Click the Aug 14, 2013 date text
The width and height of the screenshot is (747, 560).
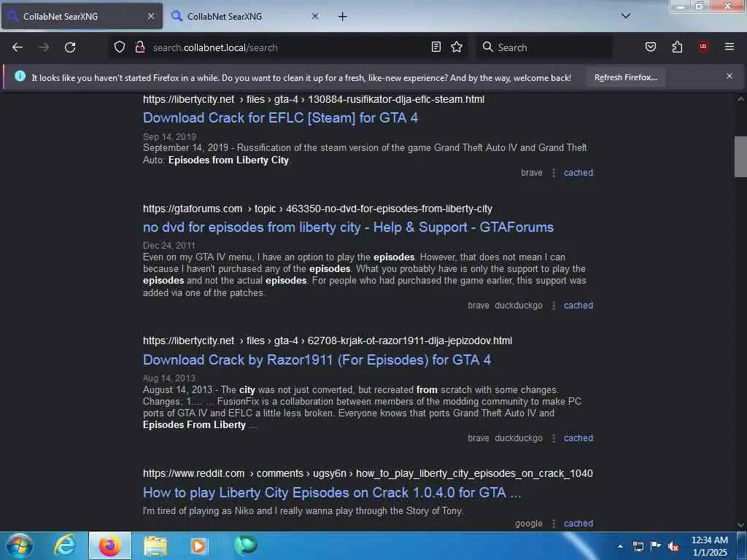[169, 378]
